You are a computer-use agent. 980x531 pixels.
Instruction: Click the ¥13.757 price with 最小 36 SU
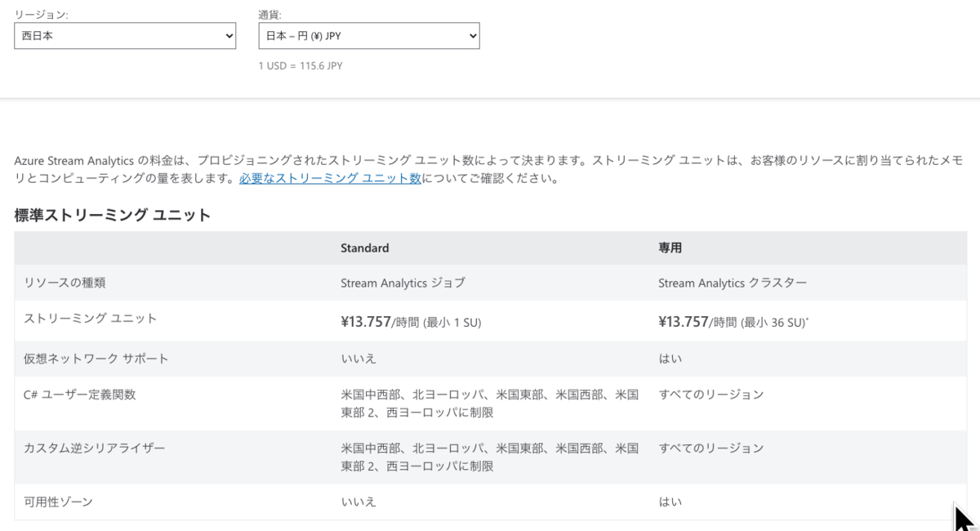(733, 322)
